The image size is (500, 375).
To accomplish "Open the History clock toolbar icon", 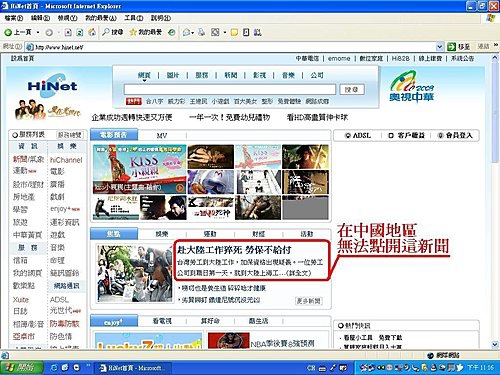I will pos(172,32).
